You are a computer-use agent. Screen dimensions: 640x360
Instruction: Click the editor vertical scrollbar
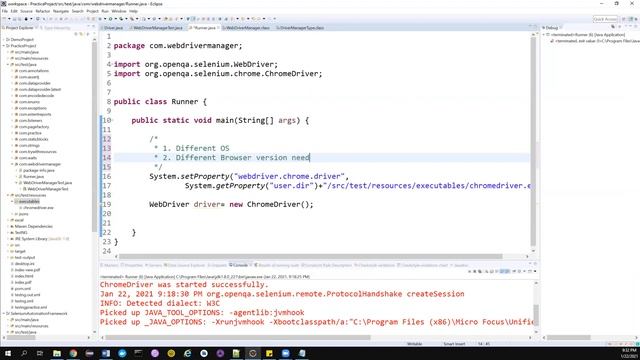(533, 143)
